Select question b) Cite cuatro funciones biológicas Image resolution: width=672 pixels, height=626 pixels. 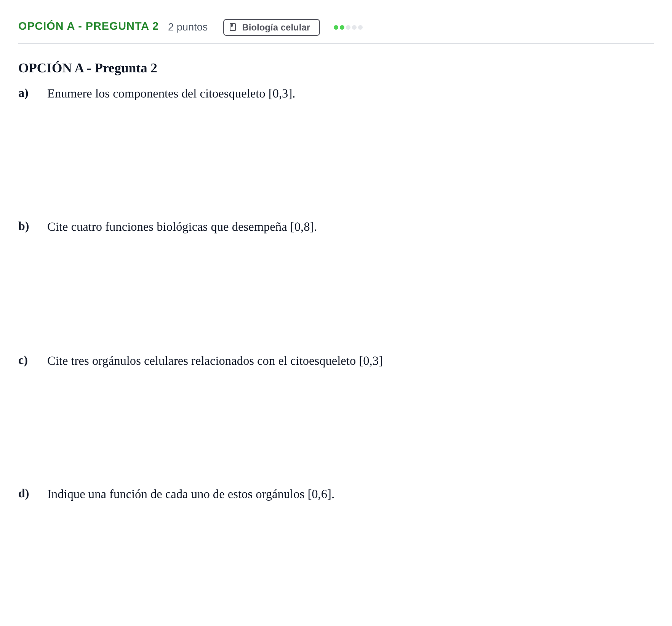click(x=182, y=227)
